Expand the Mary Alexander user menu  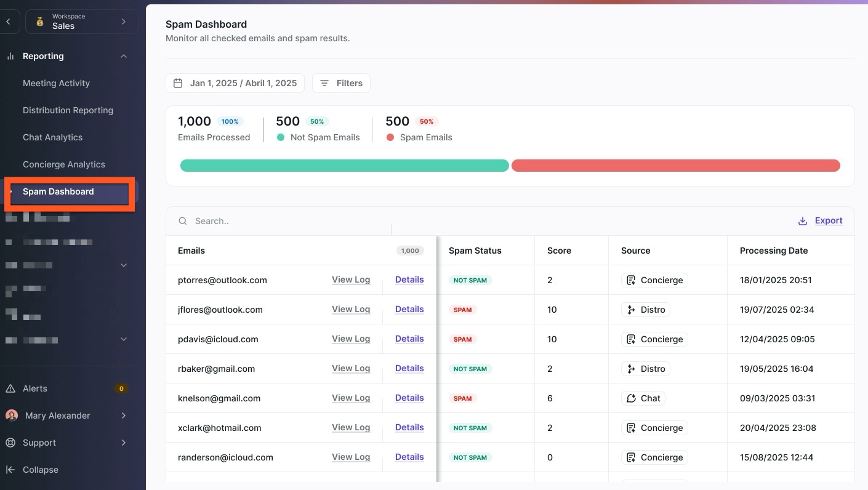click(124, 416)
